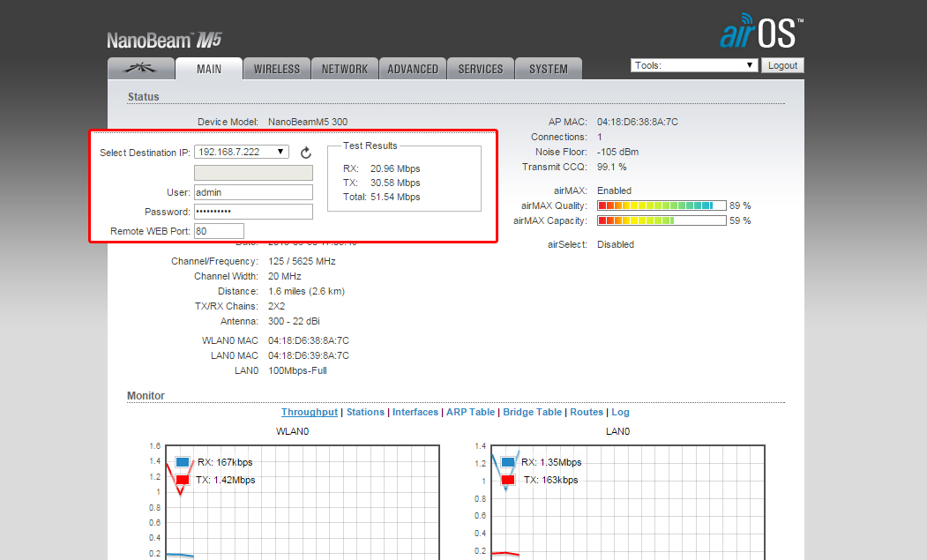Expand the Select Destination IP dropdown

[241, 152]
